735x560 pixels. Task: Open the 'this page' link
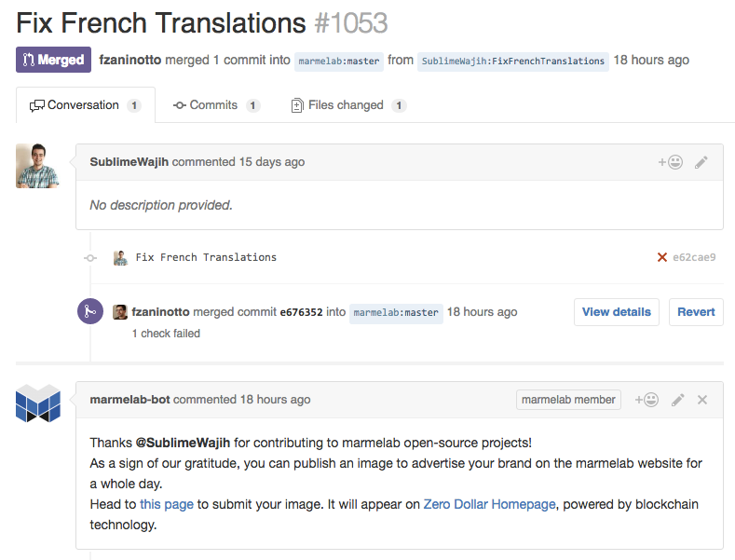167,504
